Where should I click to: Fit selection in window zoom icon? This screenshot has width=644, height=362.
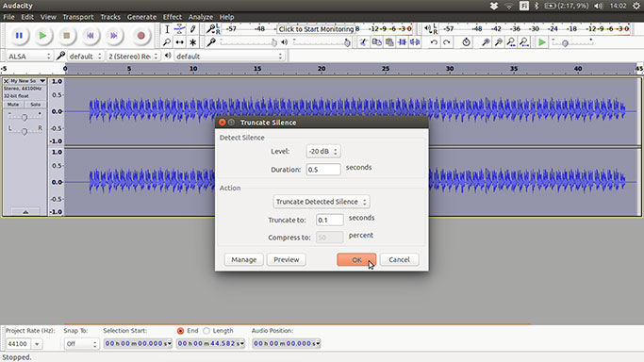pos(511,42)
